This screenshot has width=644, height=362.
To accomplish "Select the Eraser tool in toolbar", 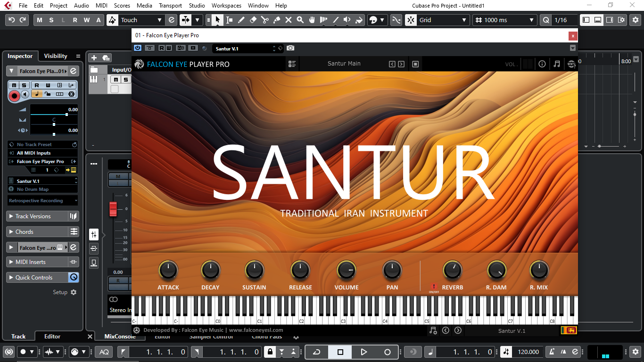I will click(x=253, y=20).
